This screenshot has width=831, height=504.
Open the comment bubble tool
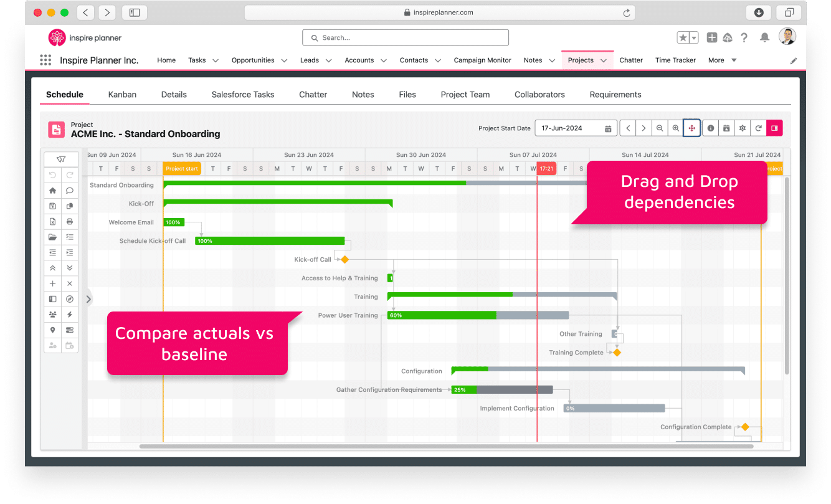70,191
